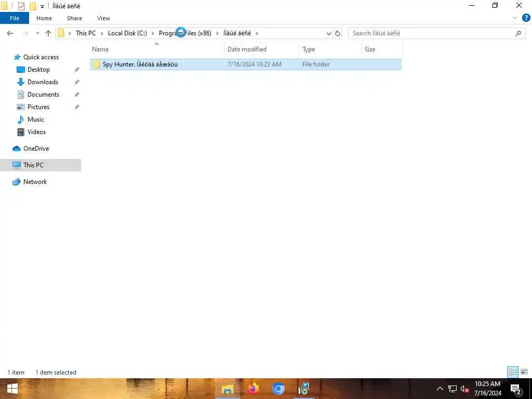Open the View ribbon tab
This screenshot has width=532, height=399.
[x=103, y=18]
